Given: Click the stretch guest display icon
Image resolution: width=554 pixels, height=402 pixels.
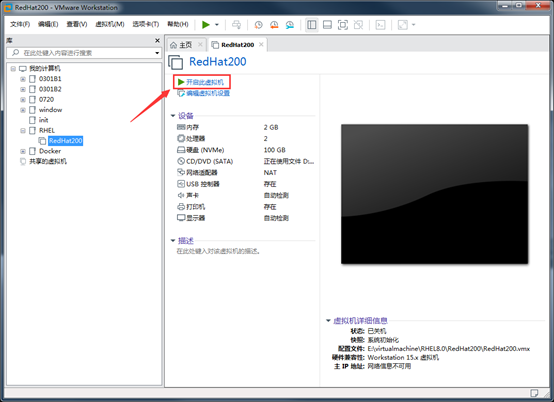Looking at the screenshot, I should tap(403, 25).
